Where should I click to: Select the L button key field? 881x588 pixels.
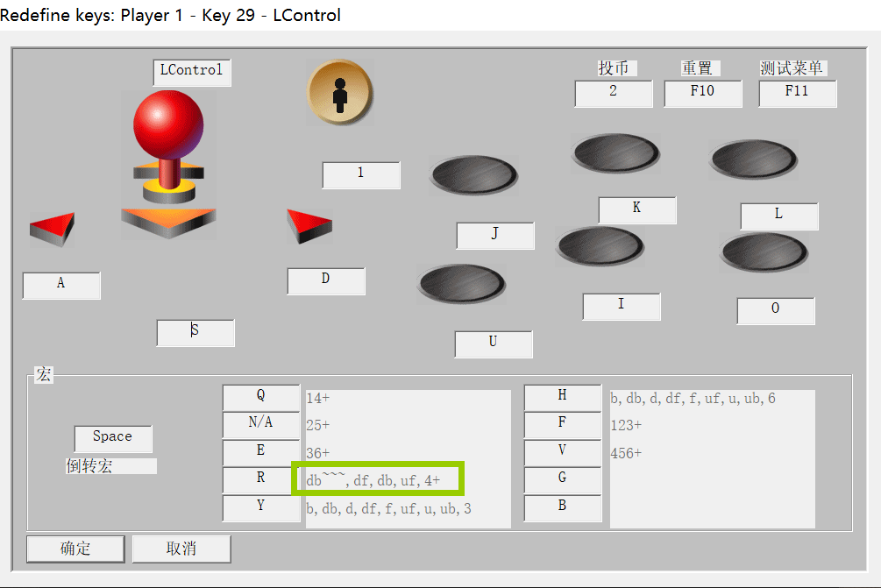coord(779,216)
